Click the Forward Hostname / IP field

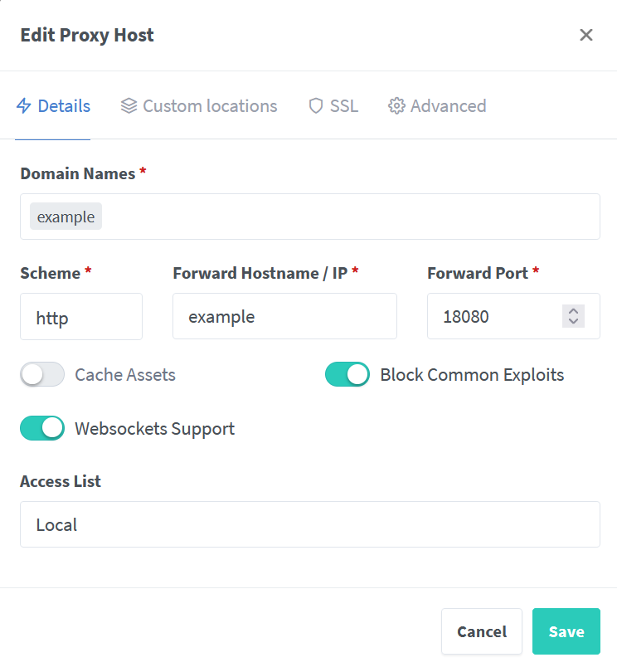point(285,316)
